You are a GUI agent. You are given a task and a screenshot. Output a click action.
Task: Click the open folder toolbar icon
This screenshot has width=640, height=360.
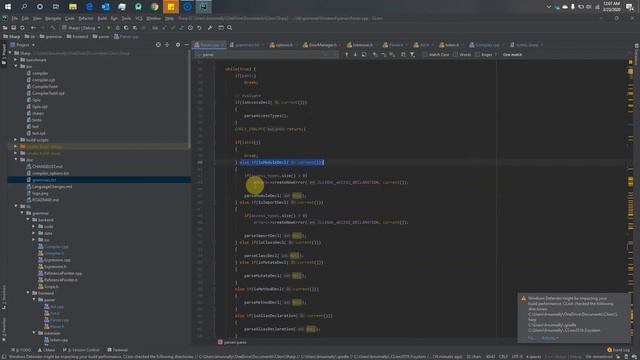coord(5,28)
